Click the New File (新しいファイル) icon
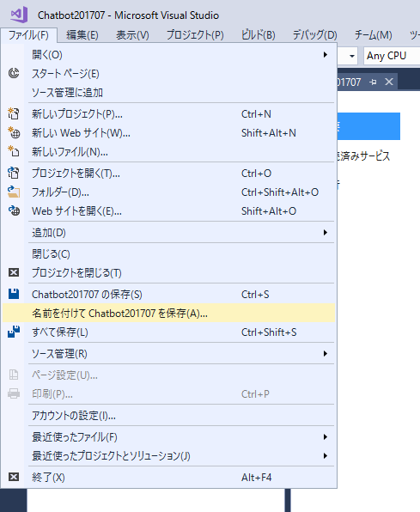Viewport: 420px width, 512px height. 14,151
